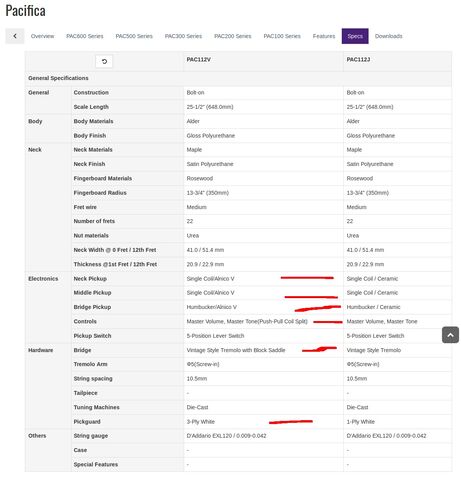The width and height of the screenshot is (461, 480).
Task: Click the reset comparison refresh icon
Action: [x=104, y=61]
